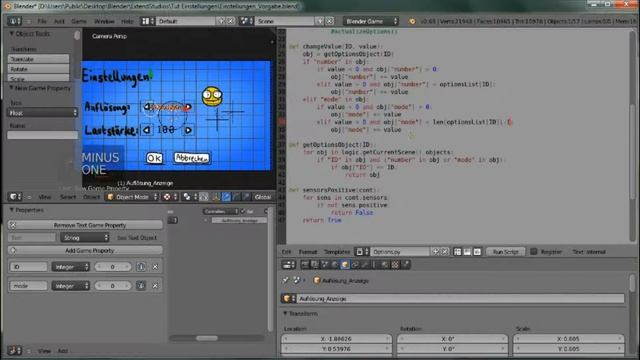Toggle the Sel checkbox beside Controllers

pyautogui.click(x=243, y=211)
